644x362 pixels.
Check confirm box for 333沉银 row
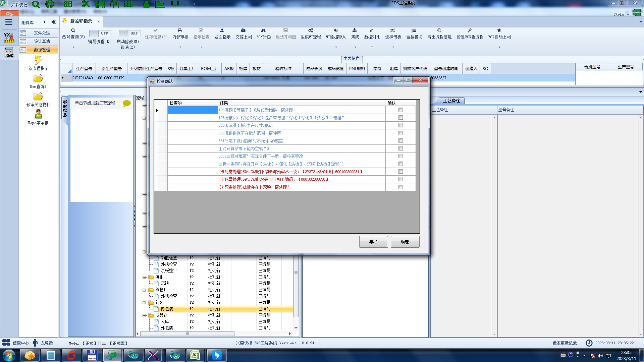pos(400,125)
